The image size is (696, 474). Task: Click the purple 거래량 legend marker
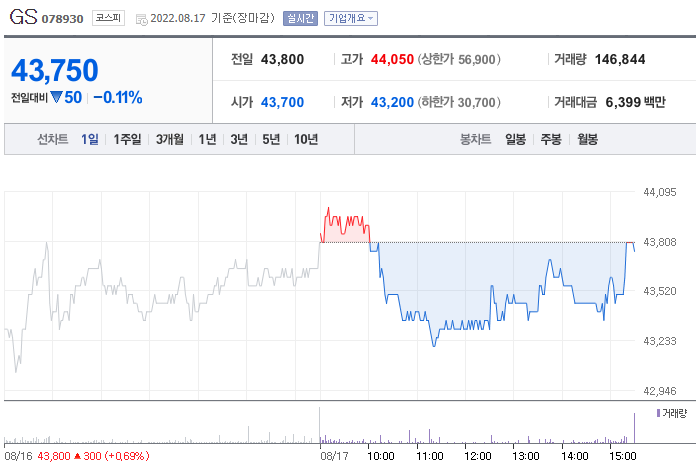coord(658,413)
